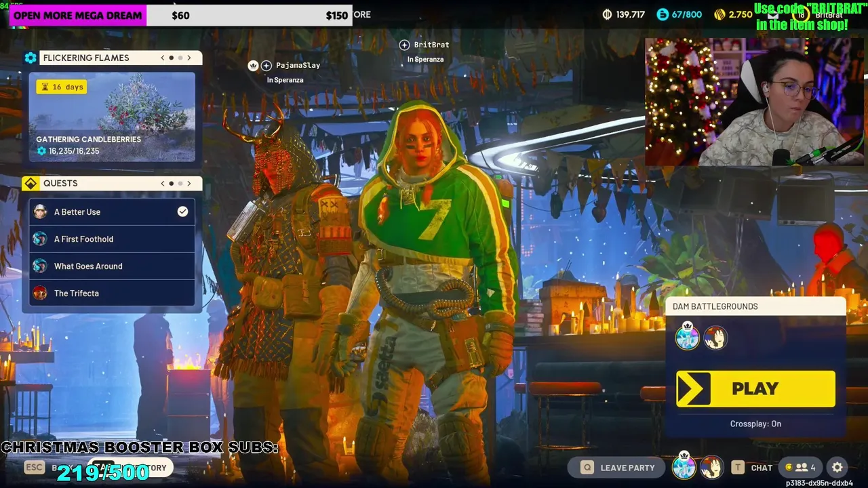This screenshot has width=868, height=488.
Task: Click the party leader crown icon beside PajamaSlay
Action: (x=253, y=65)
